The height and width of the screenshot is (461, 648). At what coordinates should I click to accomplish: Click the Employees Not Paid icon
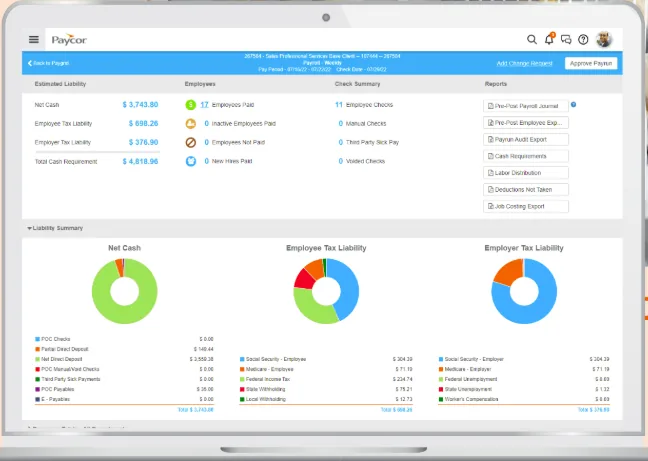tap(191, 143)
